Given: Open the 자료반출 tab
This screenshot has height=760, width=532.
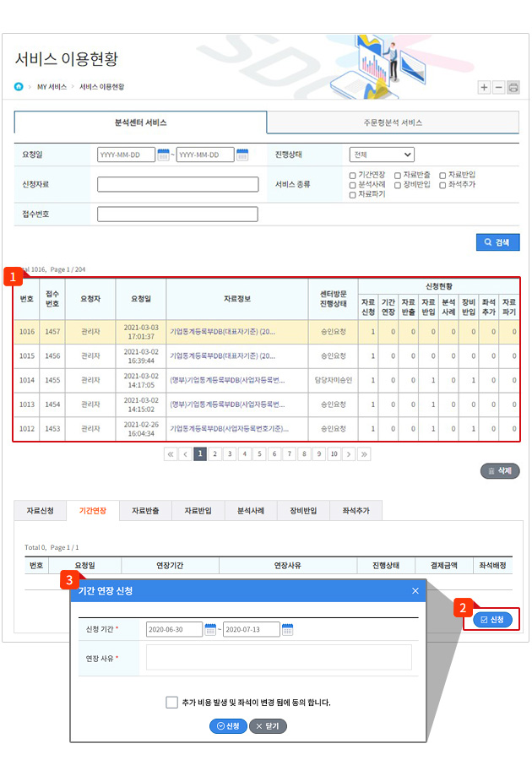Looking at the screenshot, I should 145,511.
